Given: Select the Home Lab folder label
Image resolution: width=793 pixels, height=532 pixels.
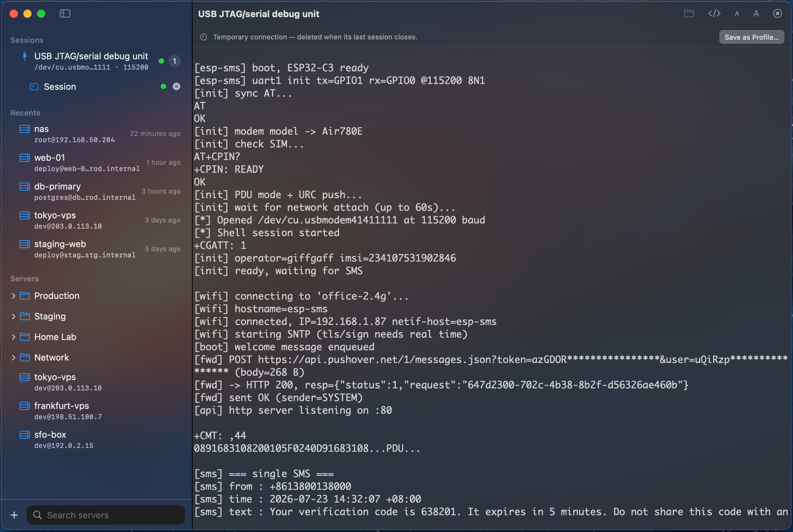Looking at the screenshot, I should tap(55, 337).
